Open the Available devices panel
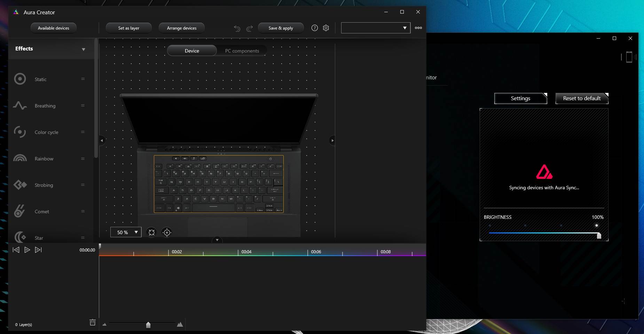The image size is (644, 334). click(x=53, y=28)
